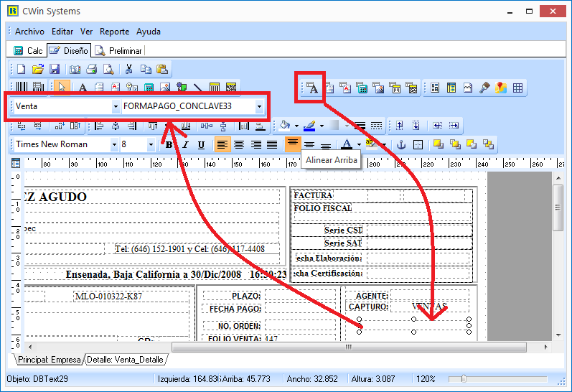Open the Venta data pipeline dropdown
572x392 pixels.
(x=116, y=106)
